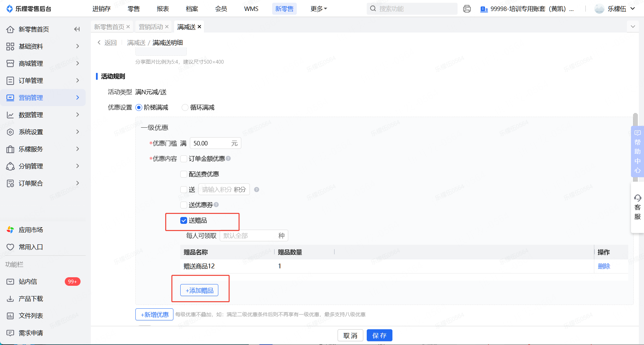Click the 系统设置 gear icon
This screenshot has height=345, width=644.
(10, 132)
